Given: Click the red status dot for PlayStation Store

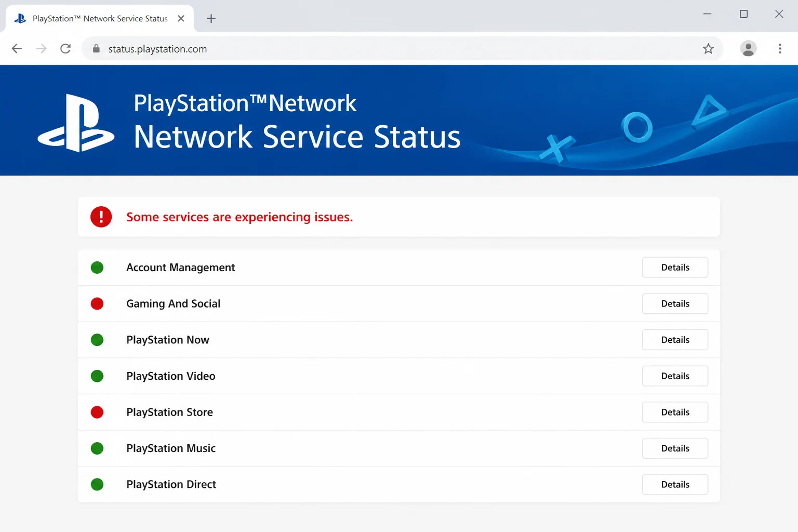Looking at the screenshot, I should [97, 412].
